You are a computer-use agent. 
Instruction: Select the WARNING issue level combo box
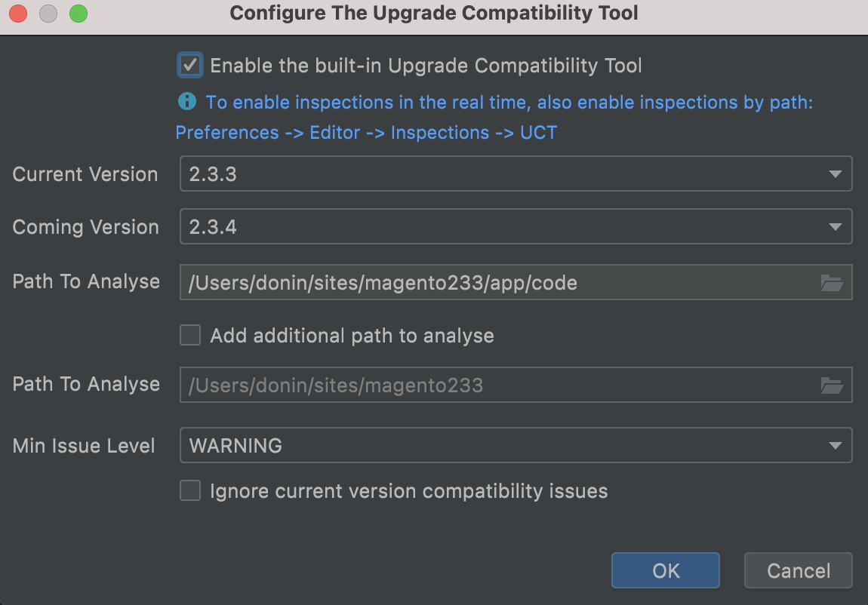[498, 445]
